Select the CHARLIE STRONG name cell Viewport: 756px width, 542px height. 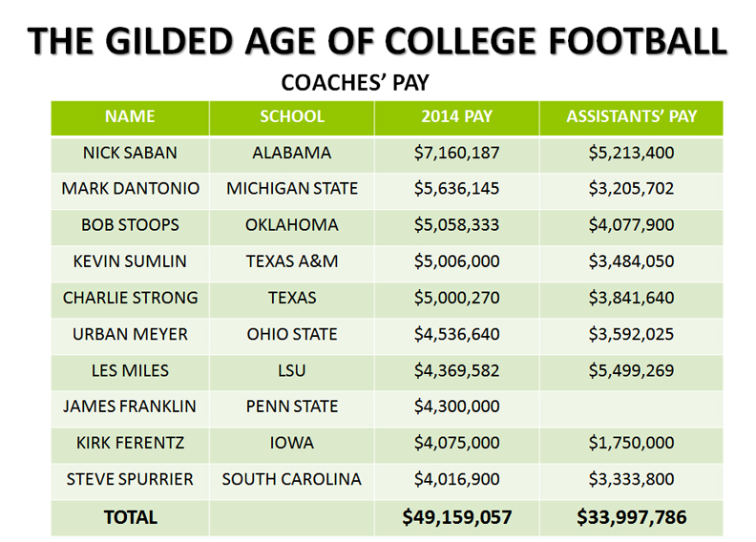130,298
